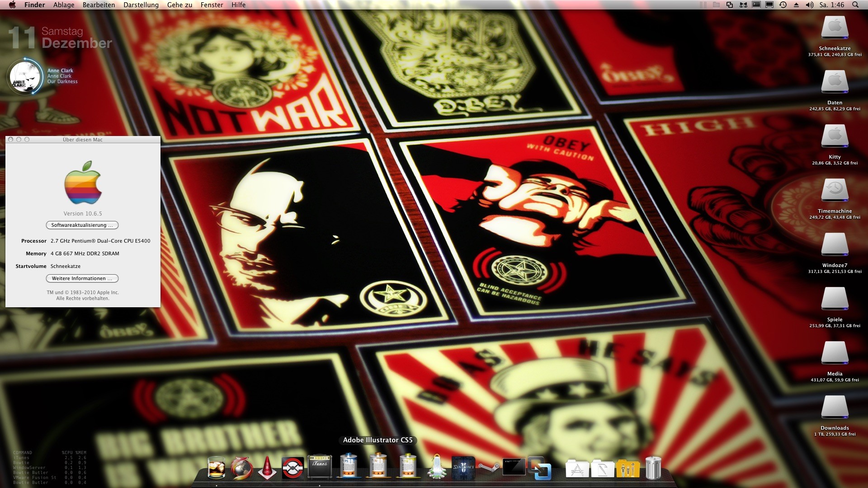
Task: Expand the Applications stack folder in dock
Action: tap(577, 469)
